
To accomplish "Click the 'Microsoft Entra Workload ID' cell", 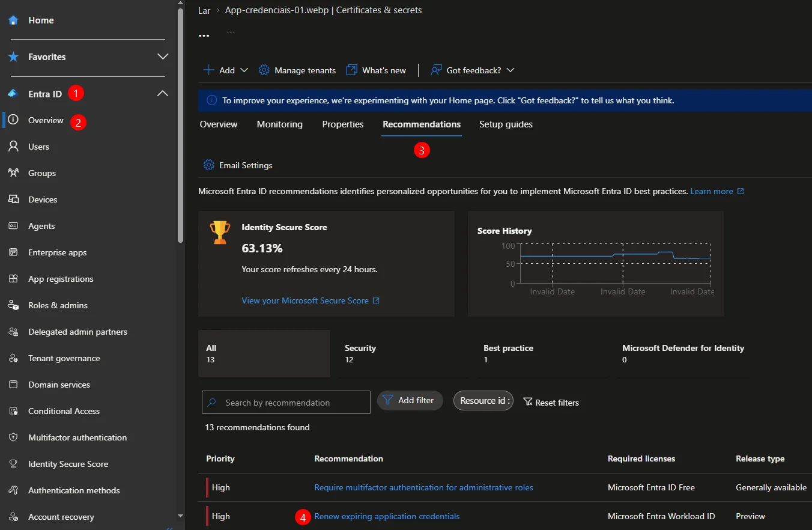I will tap(661, 516).
